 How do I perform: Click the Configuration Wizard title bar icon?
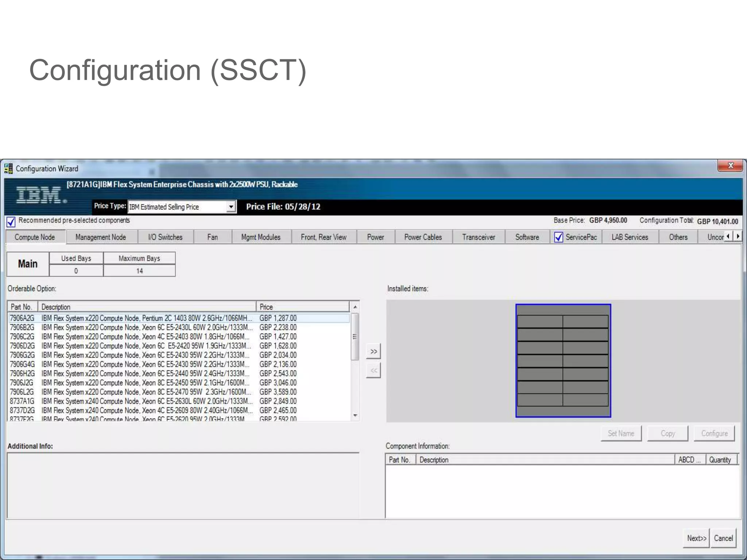coord(8,168)
